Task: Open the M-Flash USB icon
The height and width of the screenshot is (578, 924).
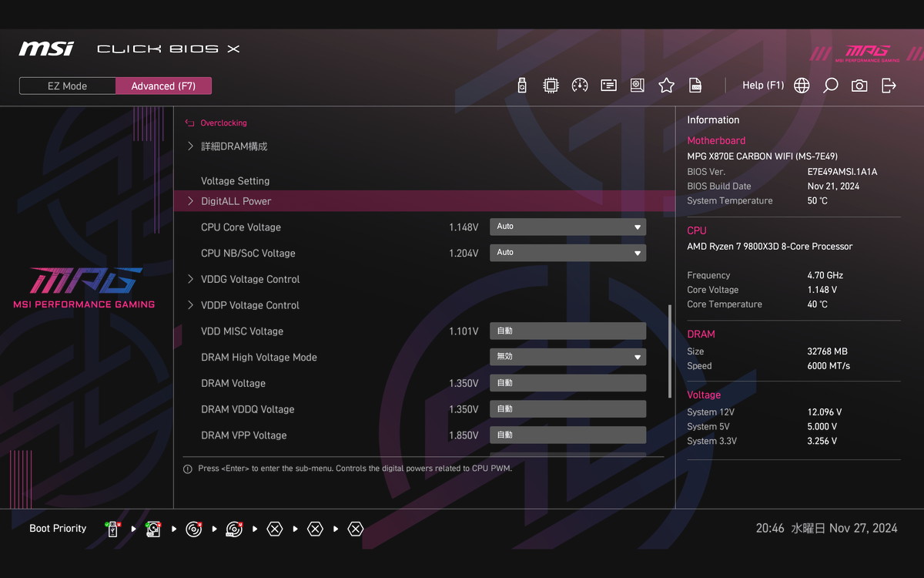Action: 522,86
